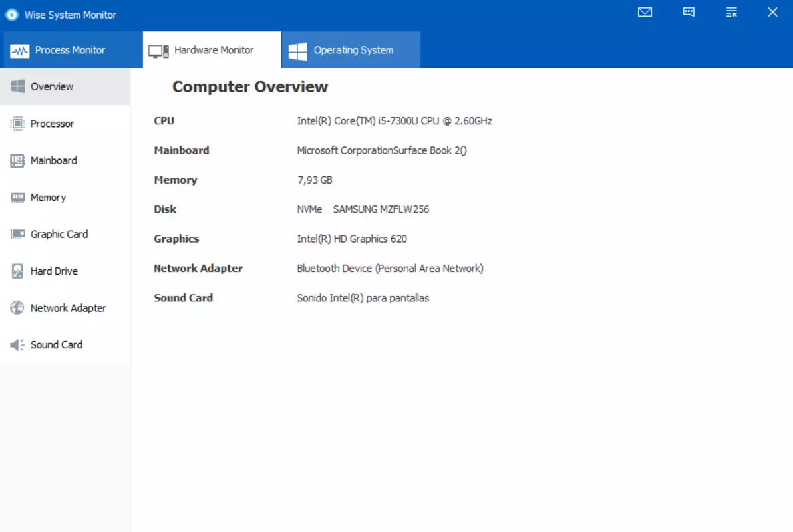The image size is (793, 532).
Task: Click the Graphics label
Action: tap(176, 239)
